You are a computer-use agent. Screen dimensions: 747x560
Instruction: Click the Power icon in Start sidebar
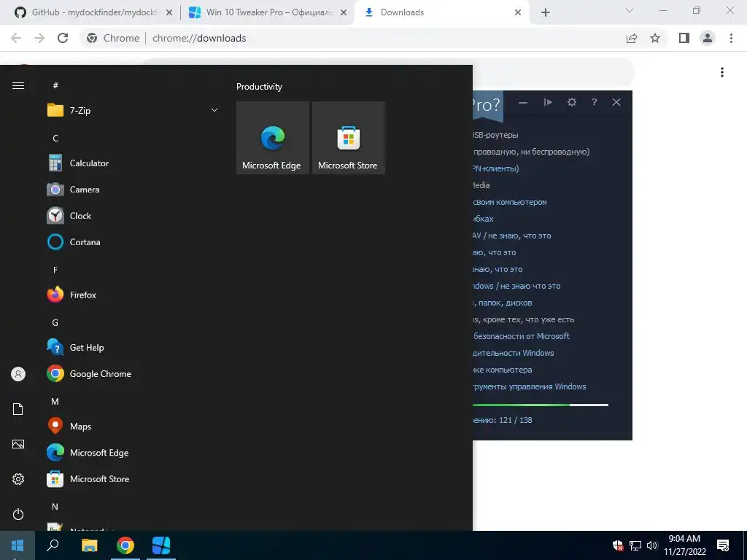(18, 514)
